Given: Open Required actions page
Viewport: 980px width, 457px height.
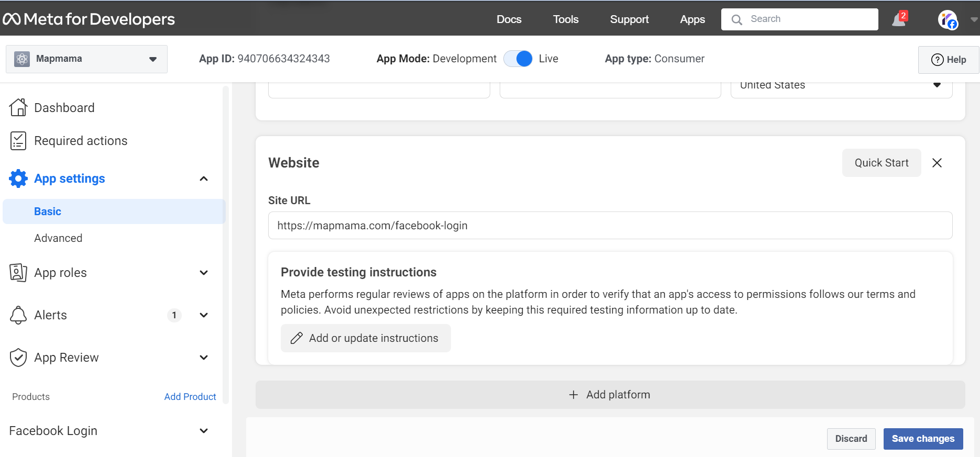Looking at the screenshot, I should (x=81, y=141).
